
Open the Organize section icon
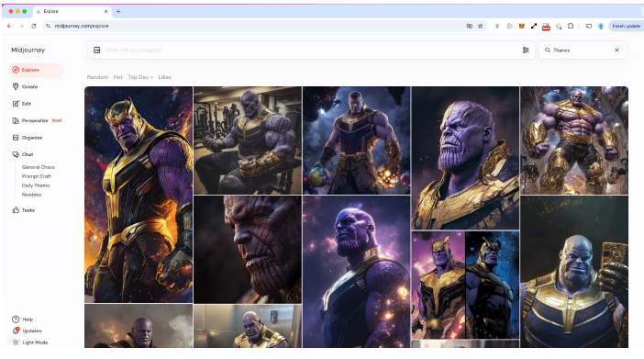[16, 138]
